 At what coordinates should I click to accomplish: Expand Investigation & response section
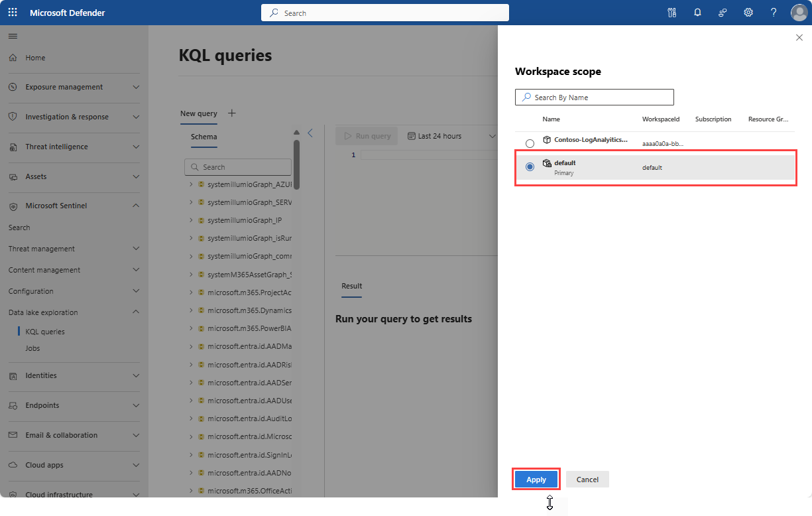[136, 117]
